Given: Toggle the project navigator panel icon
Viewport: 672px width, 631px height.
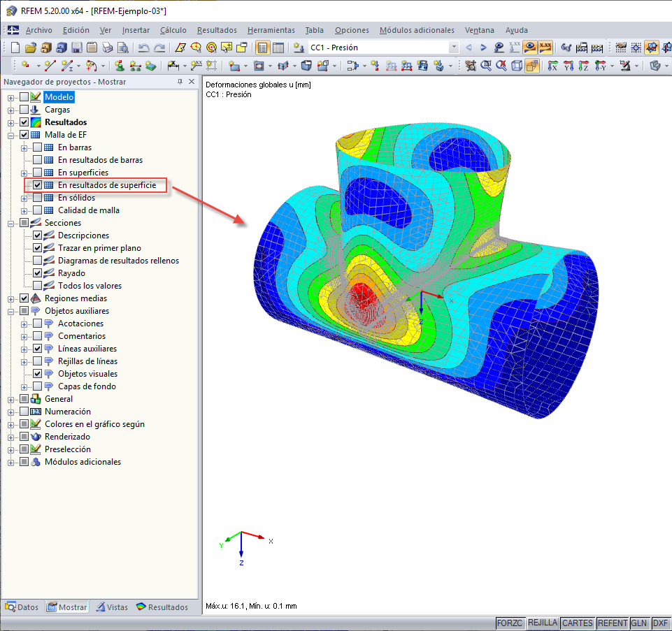Looking at the screenshot, I should point(262,48).
